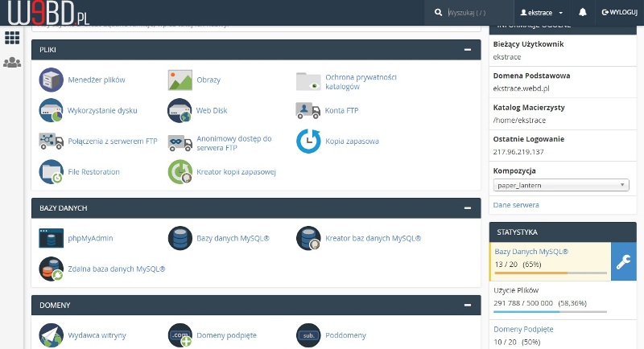Open the Wydawca witryny text link
Image resolution: width=644 pixels, height=349 pixels.
pos(97,335)
